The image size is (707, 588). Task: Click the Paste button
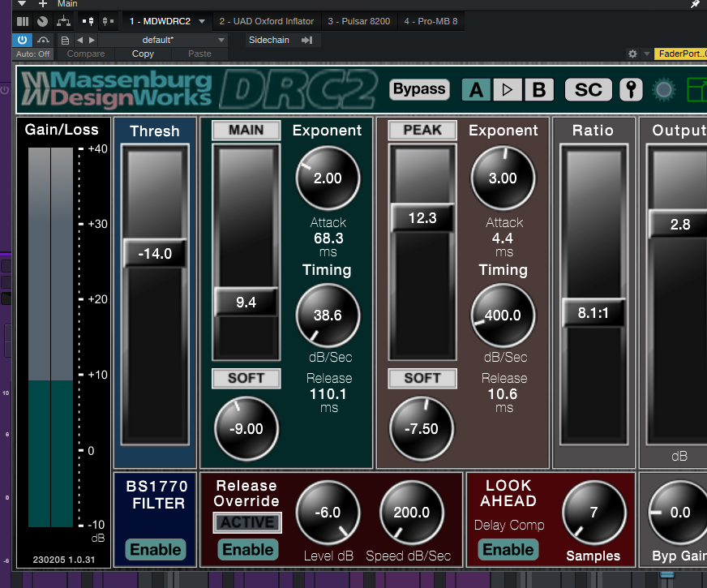point(199,54)
